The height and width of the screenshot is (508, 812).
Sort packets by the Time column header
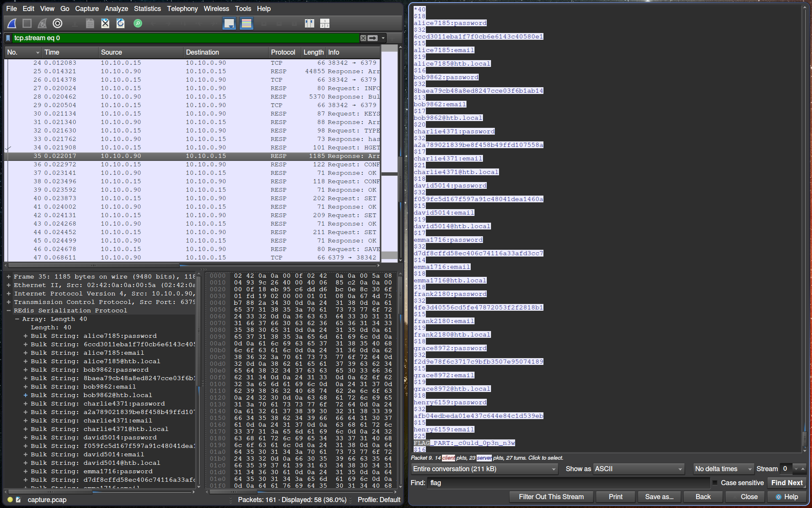[x=70, y=52]
